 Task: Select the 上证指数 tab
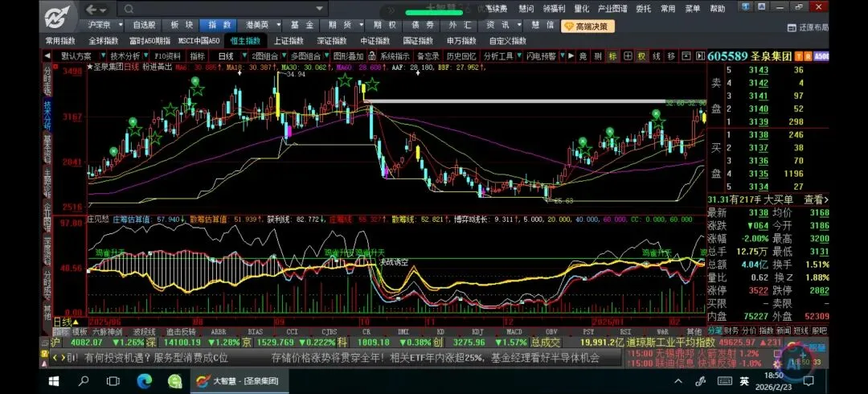coord(289,40)
